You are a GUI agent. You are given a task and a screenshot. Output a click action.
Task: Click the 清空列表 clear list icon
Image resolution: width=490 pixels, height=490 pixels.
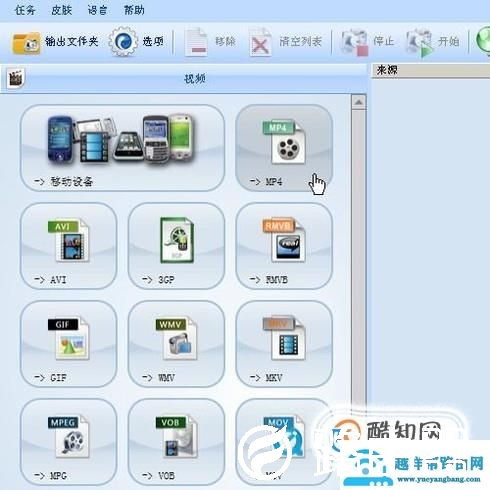260,42
